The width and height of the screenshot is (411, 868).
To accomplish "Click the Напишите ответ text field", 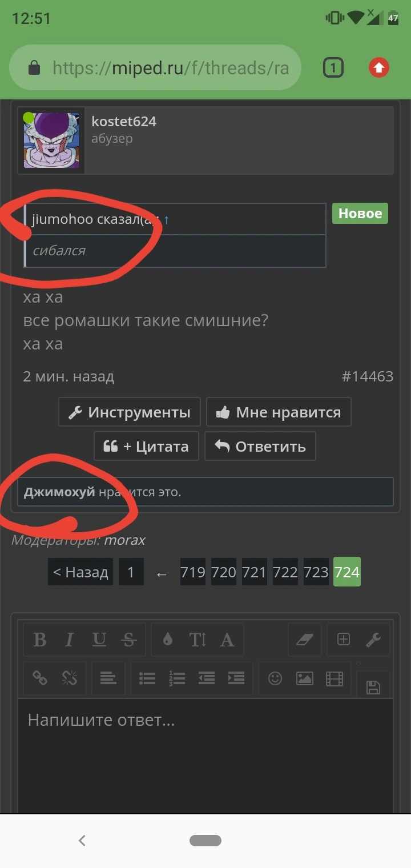I will (x=205, y=754).
